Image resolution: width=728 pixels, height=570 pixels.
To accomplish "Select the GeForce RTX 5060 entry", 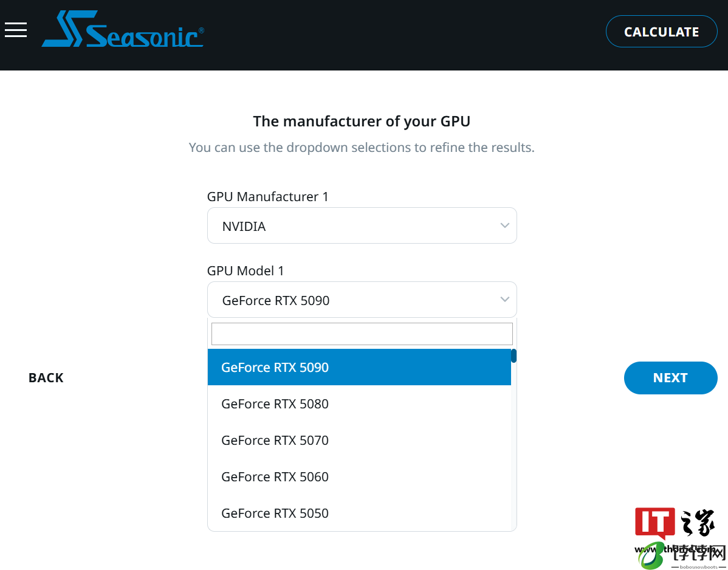I will point(359,476).
